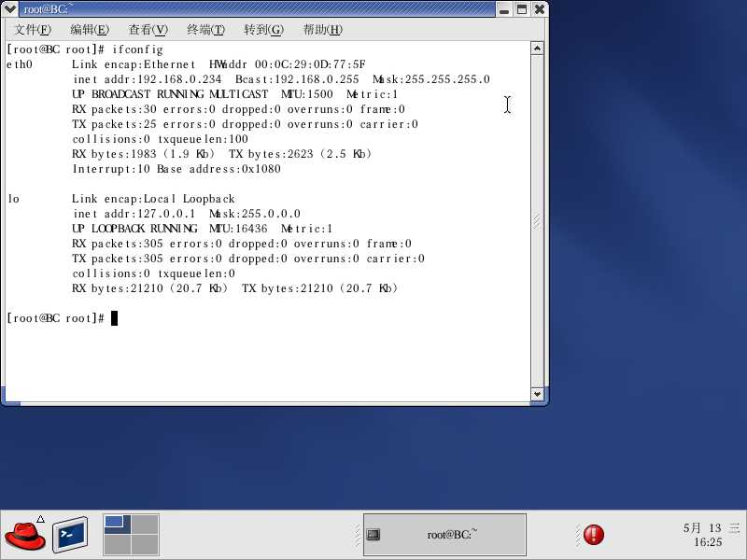
Task: Open the 帮助(H) menu
Action: tap(322, 30)
